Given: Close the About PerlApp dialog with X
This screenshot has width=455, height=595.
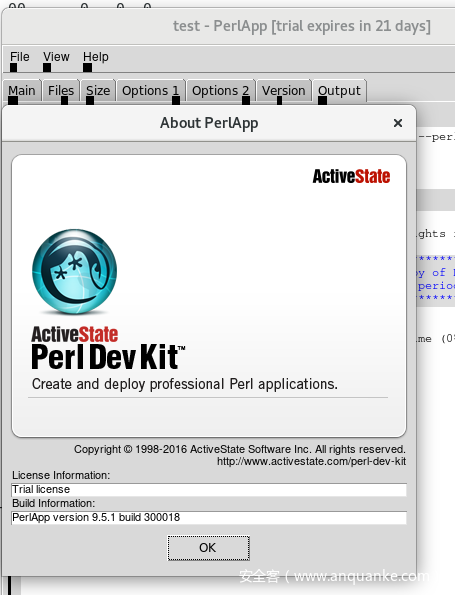Looking at the screenshot, I should (x=398, y=123).
